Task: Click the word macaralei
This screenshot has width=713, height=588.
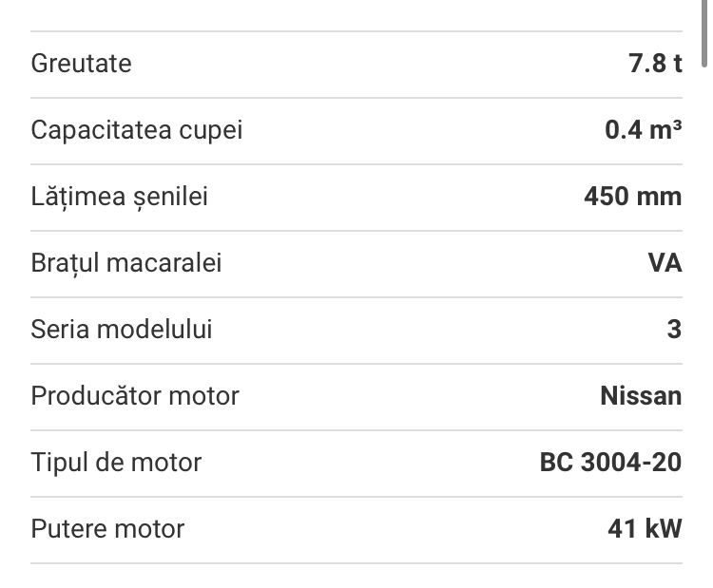Action: (x=164, y=263)
